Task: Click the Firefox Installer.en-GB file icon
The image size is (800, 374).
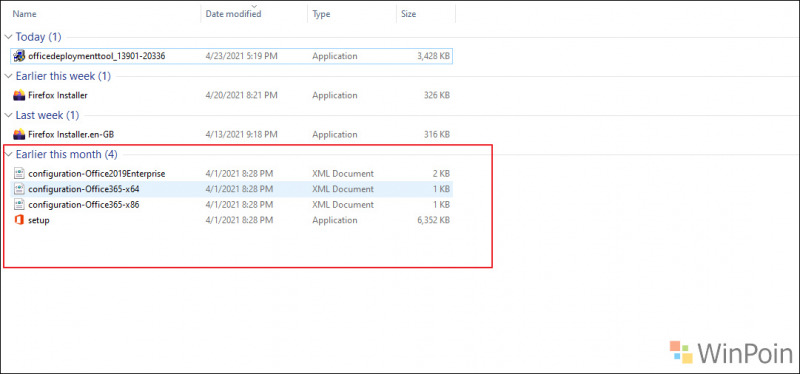Action: (19, 135)
